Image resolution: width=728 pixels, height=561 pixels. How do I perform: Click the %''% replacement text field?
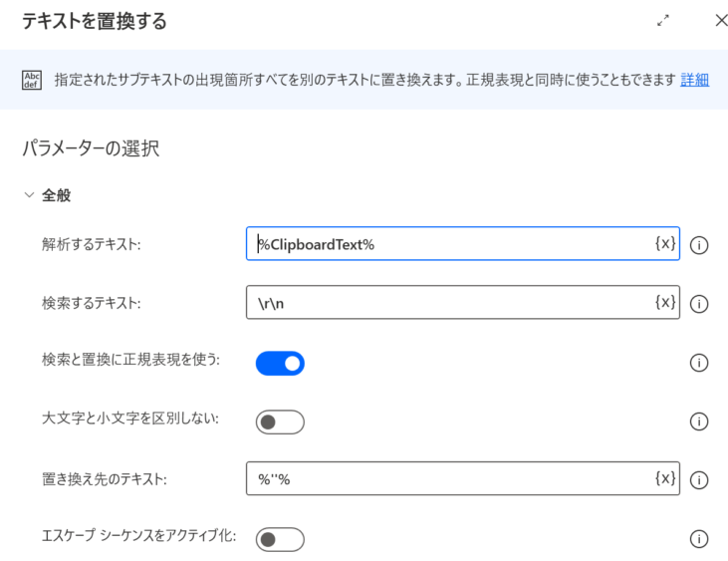click(463, 478)
